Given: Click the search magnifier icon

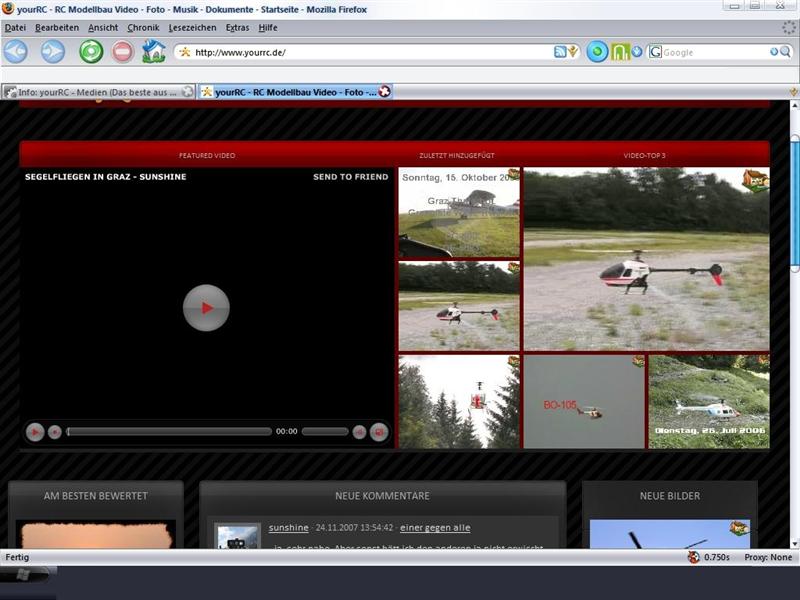Looking at the screenshot, I should (x=775, y=52).
